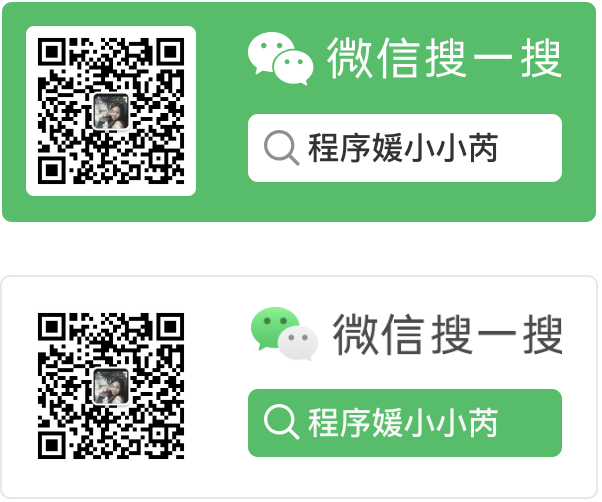Click bottom-left finder square of the white card QR code
This screenshot has width=602, height=502.
point(51,446)
